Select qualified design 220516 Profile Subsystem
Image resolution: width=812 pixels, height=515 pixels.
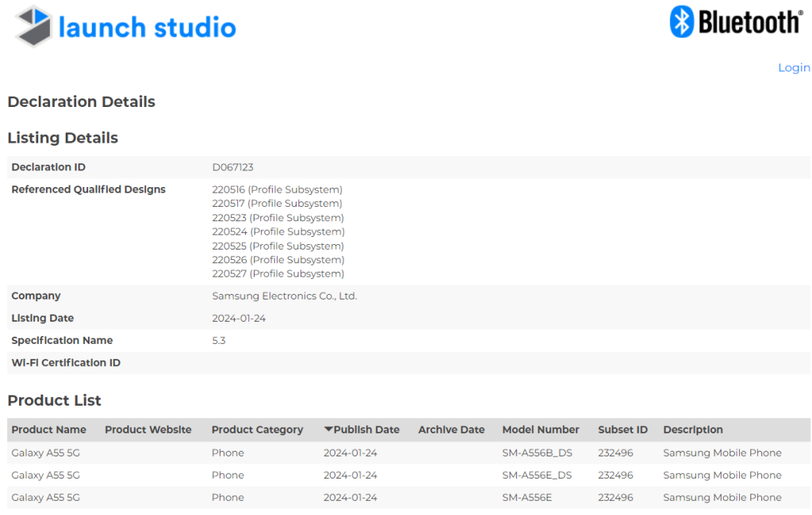tap(277, 190)
